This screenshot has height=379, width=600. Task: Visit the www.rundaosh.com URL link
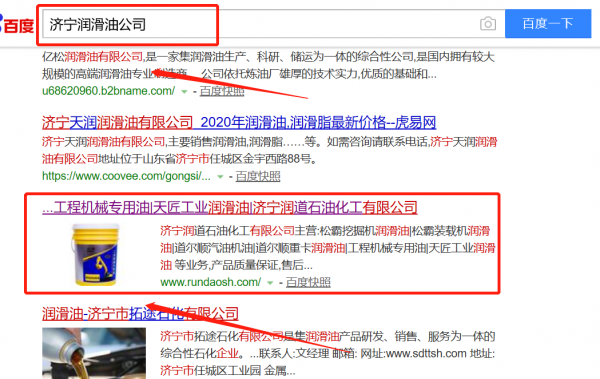point(211,283)
